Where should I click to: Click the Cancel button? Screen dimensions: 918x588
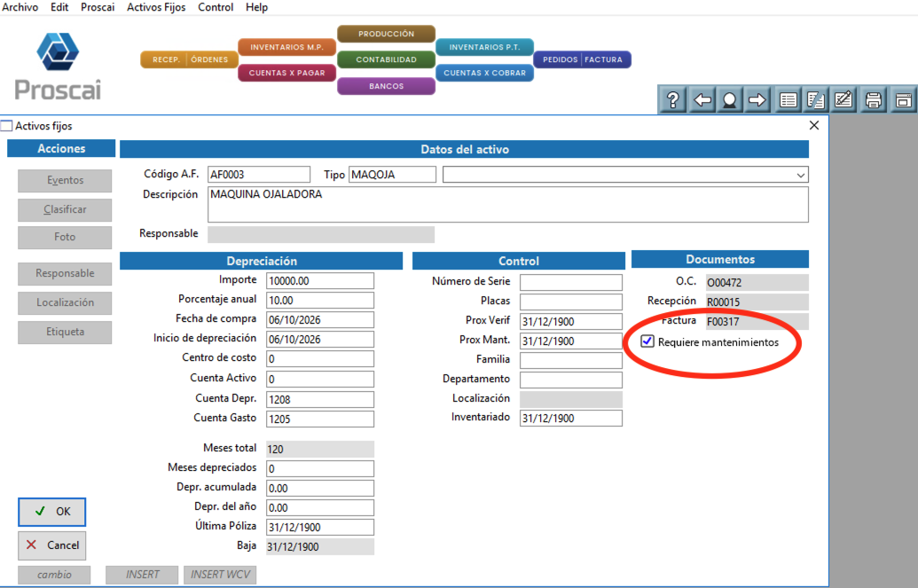click(x=52, y=545)
